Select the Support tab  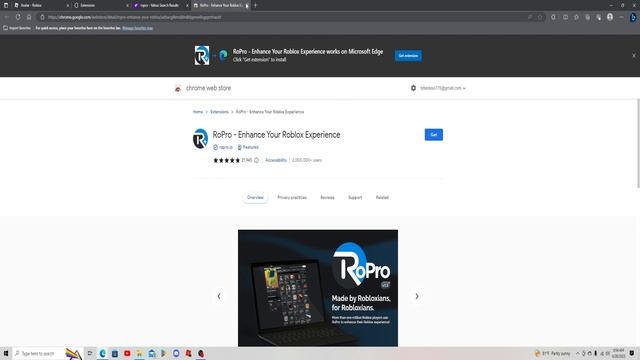coord(355,198)
